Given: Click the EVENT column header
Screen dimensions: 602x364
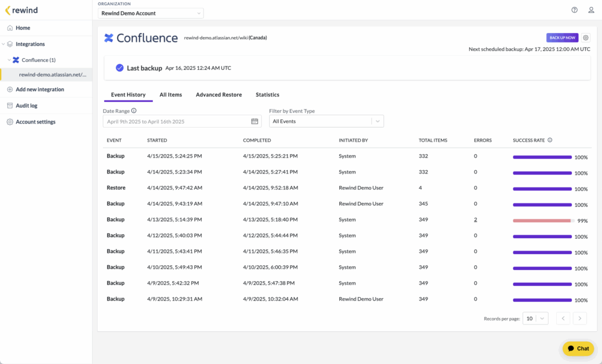Looking at the screenshot, I should pos(114,141).
